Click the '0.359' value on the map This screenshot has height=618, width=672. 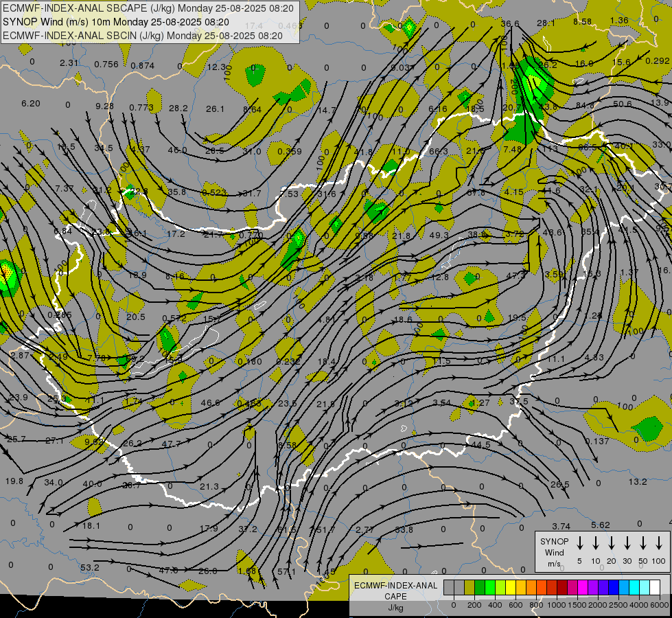pyautogui.click(x=290, y=151)
